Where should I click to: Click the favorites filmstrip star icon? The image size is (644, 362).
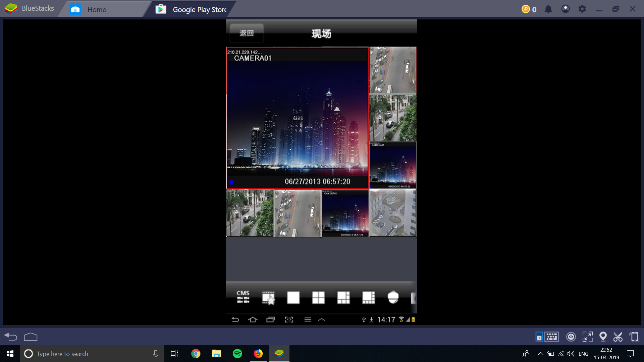[x=268, y=298]
